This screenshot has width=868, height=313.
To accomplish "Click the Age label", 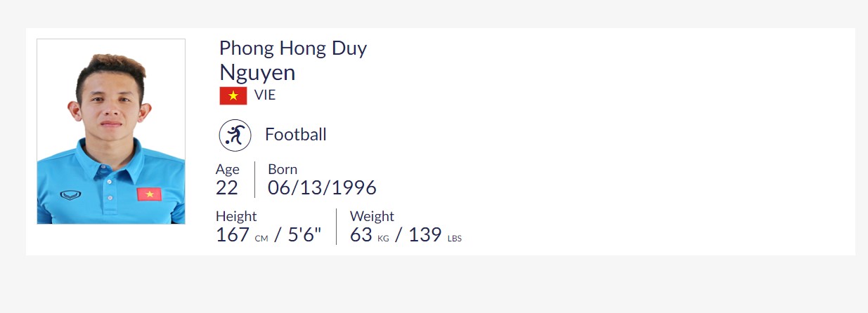I will [x=227, y=169].
